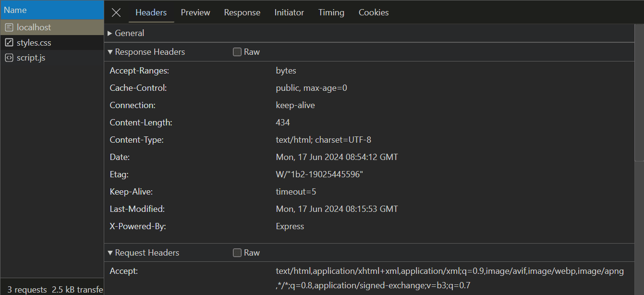Image resolution: width=644 pixels, height=295 pixels.
Task: View the Timing tab
Action: click(x=331, y=12)
